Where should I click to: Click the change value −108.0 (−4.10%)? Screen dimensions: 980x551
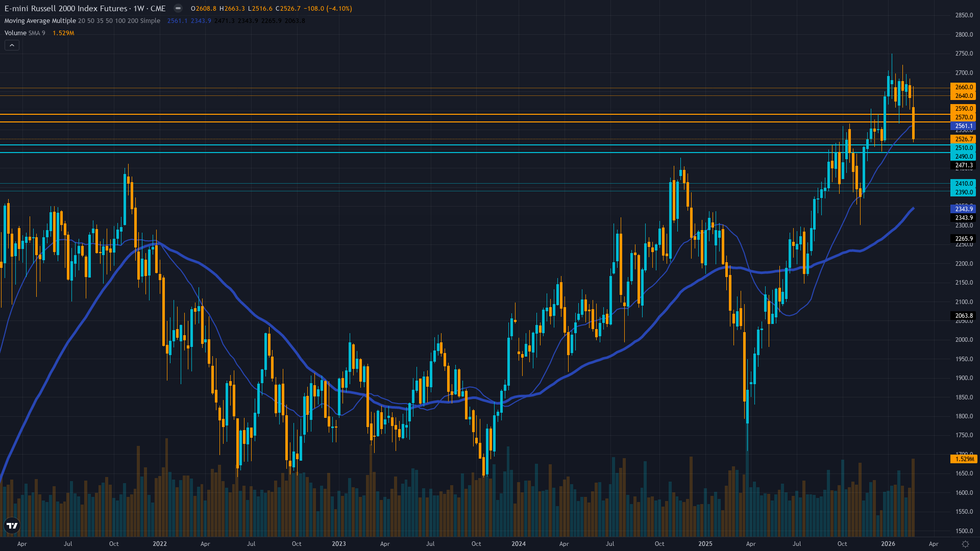pyautogui.click(x=328, y=9)
